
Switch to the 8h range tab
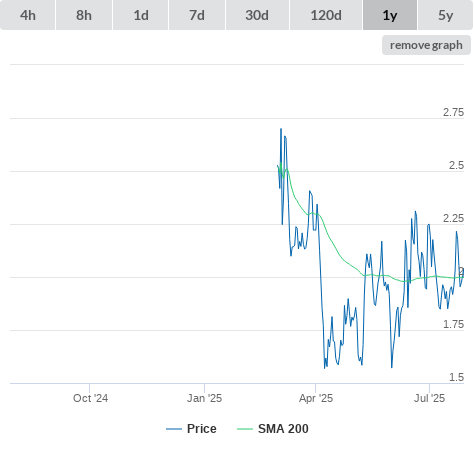coord(84,15)
